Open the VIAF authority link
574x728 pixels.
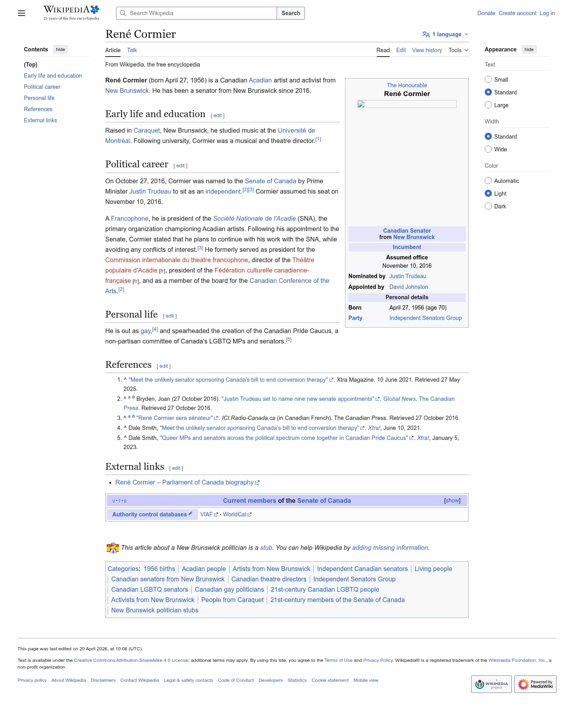coord(209,514)
